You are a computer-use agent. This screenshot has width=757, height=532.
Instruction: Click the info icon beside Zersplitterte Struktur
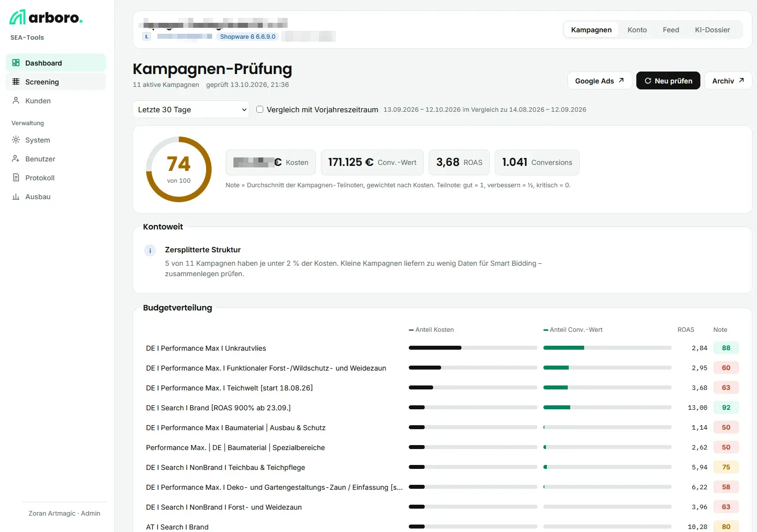pyautogui.click(x=150, y=251)
